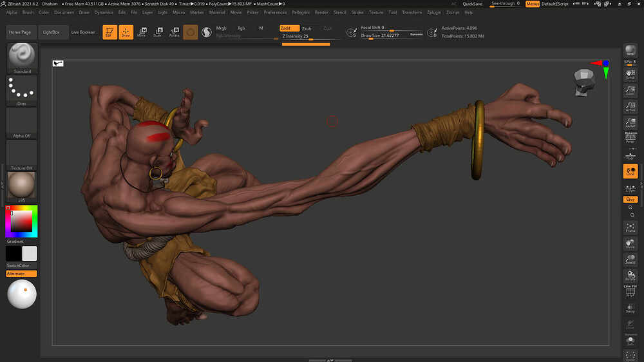Open the Draw menu
The image size is (644, 362).
pyautogui.click(x=84, y=12)
